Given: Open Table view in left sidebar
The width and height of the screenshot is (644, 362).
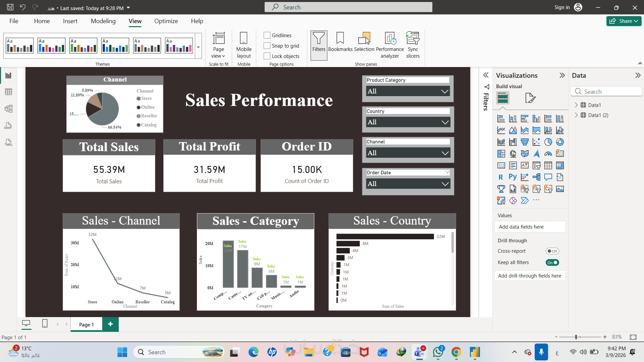Looking at the screenshot, I should 9,92.
